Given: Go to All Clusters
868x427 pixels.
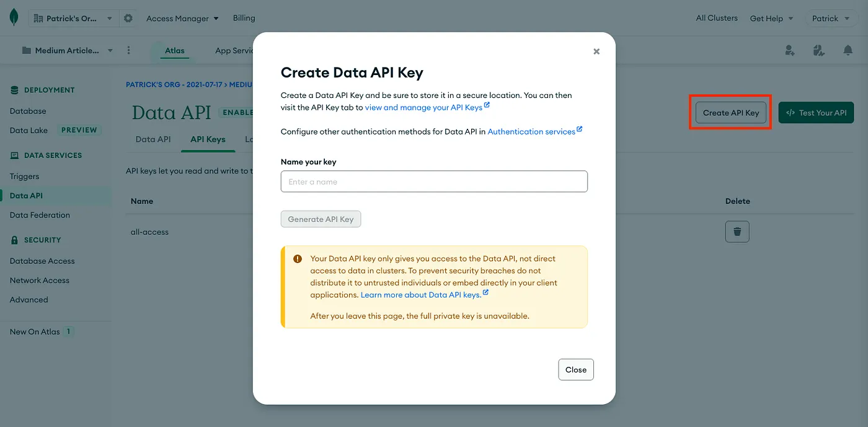Looking at the screenshot, I should point(717,18).
